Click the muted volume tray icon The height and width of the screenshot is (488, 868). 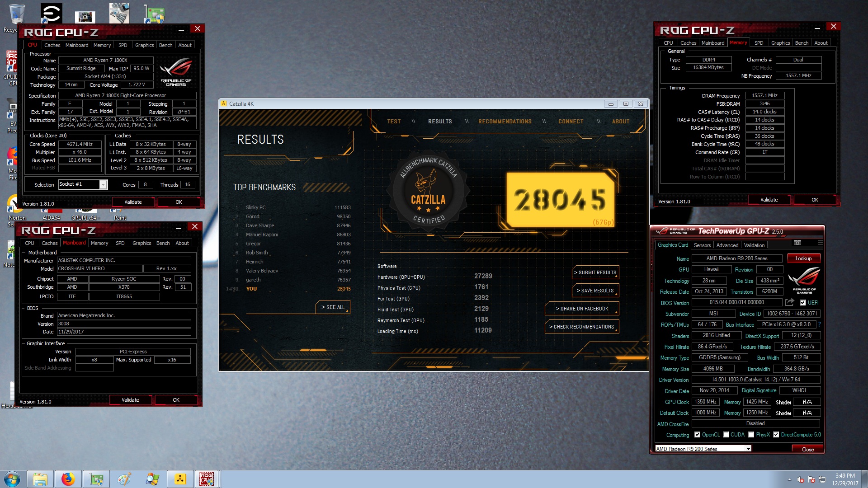click(x=800, y=479)
